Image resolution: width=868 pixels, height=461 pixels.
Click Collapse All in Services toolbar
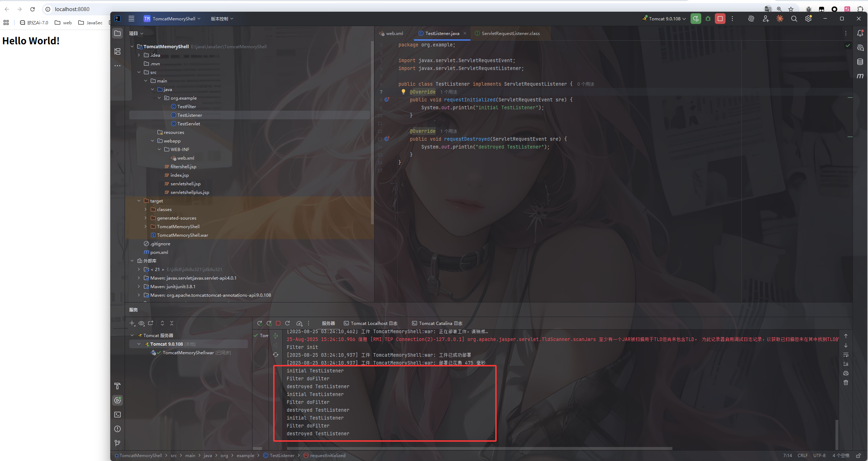coord(172,323)
